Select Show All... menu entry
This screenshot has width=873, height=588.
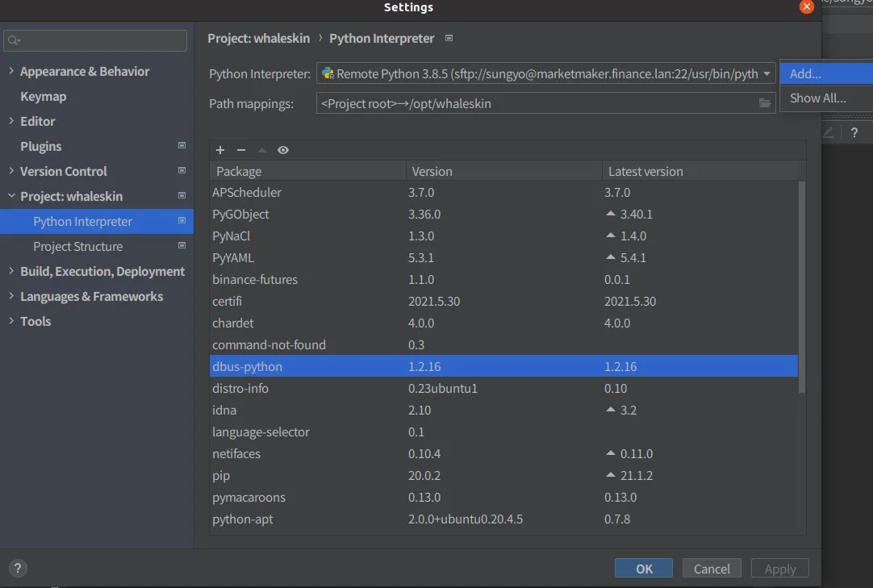[x=817, y=98]
